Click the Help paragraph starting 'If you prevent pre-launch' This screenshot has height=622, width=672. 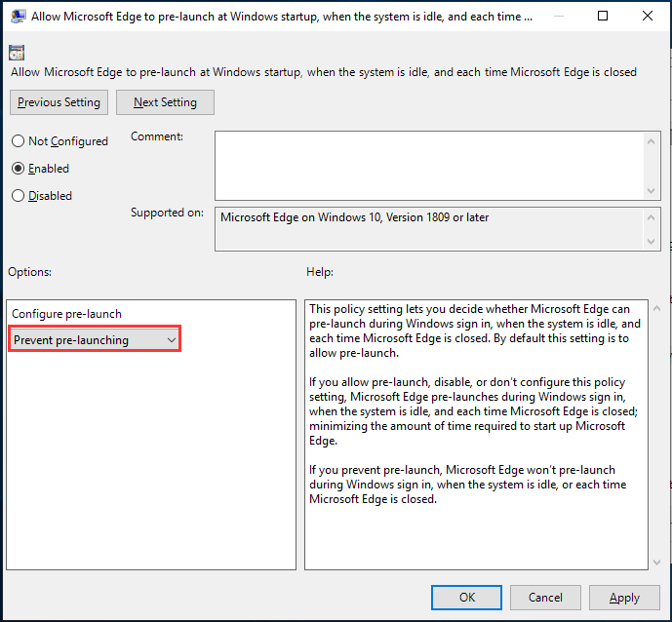point(467,485)
